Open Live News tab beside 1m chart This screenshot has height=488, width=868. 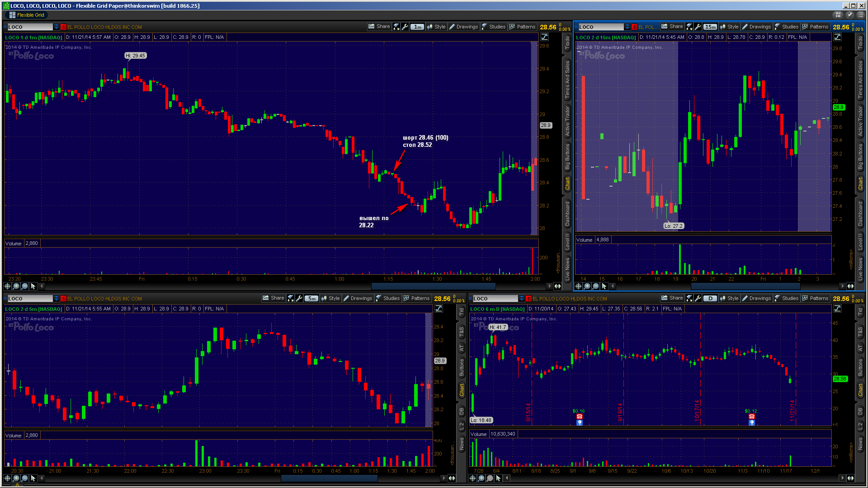click(x=567, y=268)
